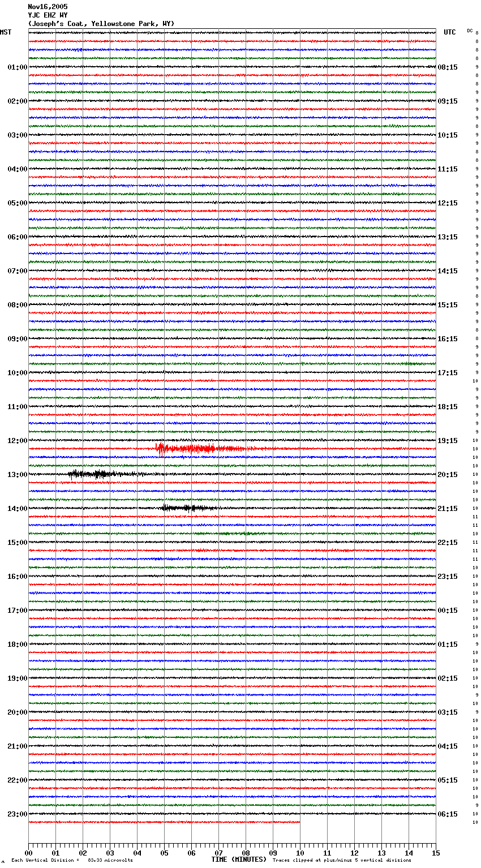Click the "Joseph's Coat, Yellowstone Park" location title

[x=101, y=24]
